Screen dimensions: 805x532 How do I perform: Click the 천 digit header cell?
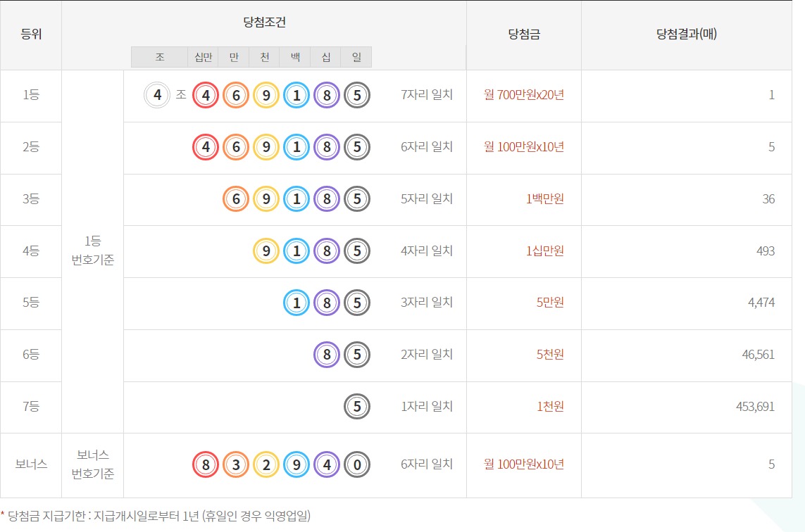click(264, 57)
